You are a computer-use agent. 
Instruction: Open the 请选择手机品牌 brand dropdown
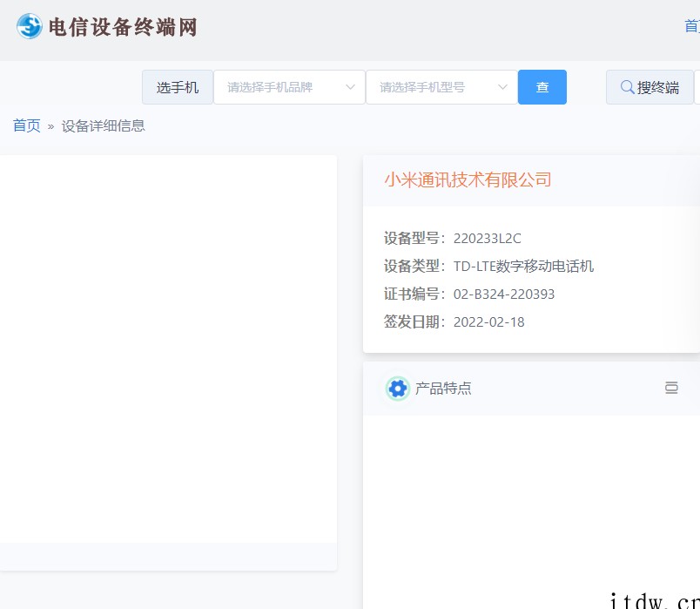click(x=289, y=87)
